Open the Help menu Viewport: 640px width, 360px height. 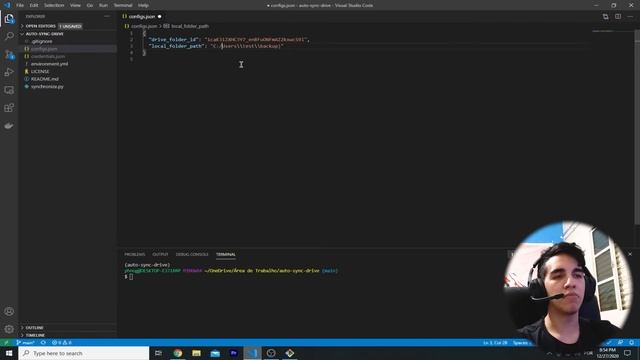(x=143, y=5)
